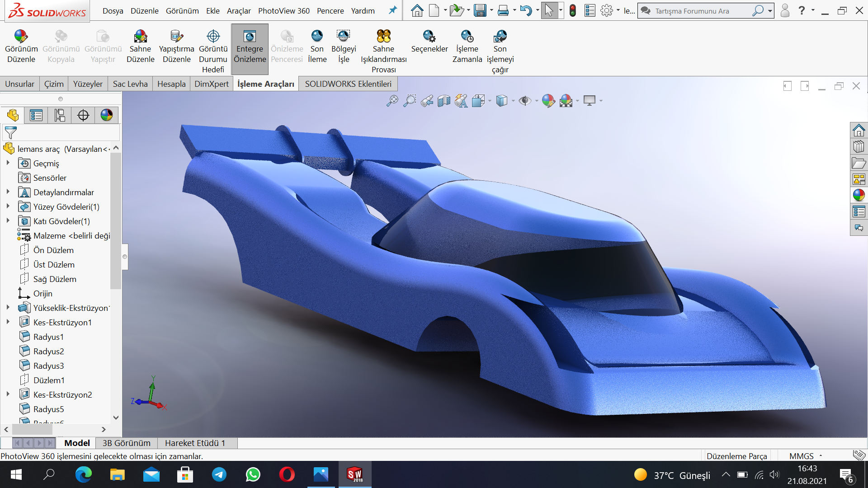Click Zoom to Fit icon in viewport toolbar

point(392,101)
